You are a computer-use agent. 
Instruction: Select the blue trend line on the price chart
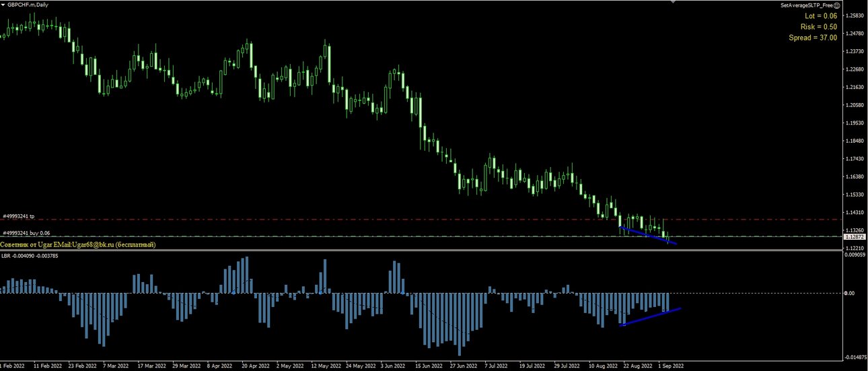[648, 235]
